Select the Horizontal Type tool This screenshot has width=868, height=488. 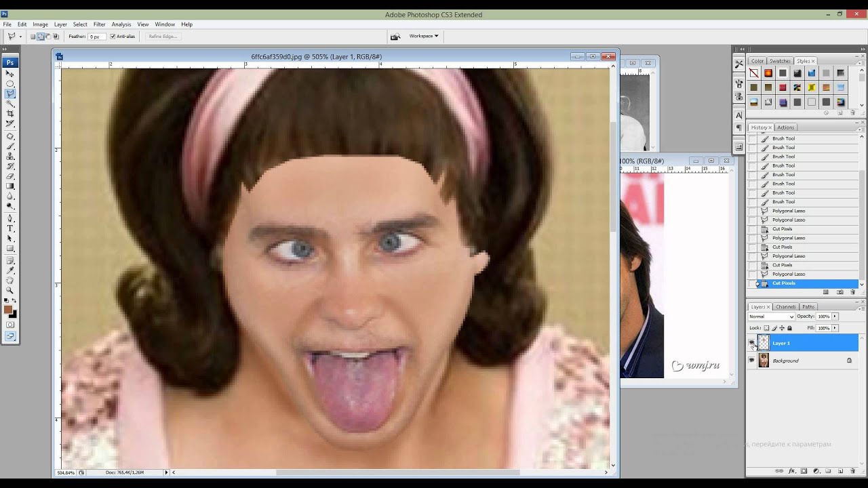10,228
